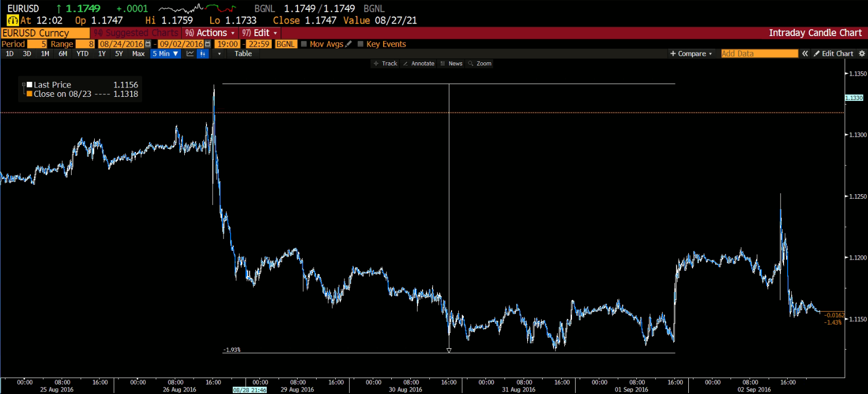Viewport: 868px width, 394px height.
Task: Click the Mov Avgs pencil edit icon
Action: [349, 44]
